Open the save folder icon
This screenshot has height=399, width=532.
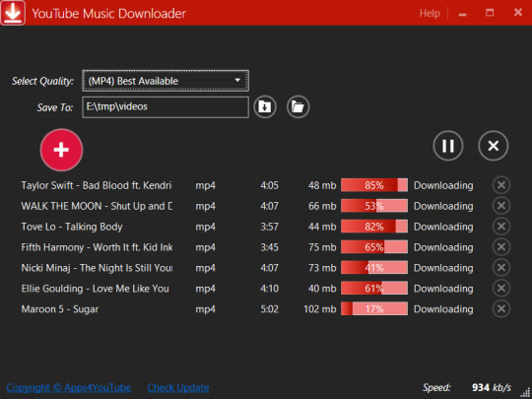point(298,106)
